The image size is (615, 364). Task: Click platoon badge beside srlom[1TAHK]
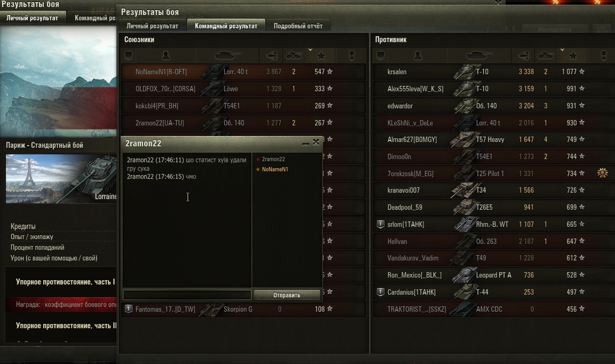tap(380, 224)
